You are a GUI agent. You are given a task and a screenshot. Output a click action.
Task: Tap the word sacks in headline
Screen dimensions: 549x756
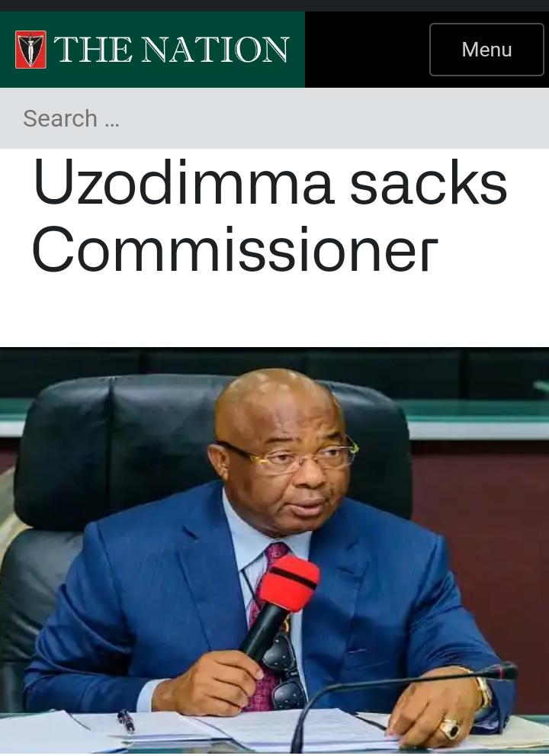click(x=429, y=182)
